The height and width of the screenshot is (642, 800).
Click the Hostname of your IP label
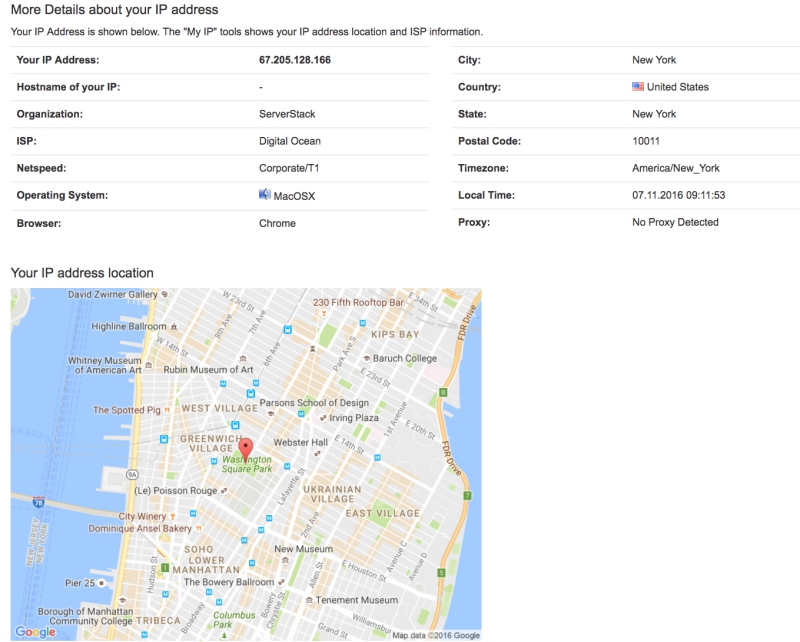coord(68,87)
